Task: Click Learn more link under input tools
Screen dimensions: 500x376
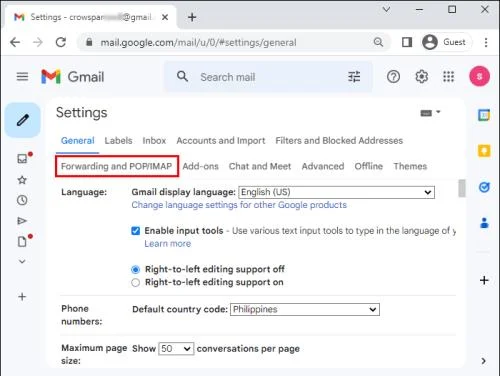Action: coord(168,244)
